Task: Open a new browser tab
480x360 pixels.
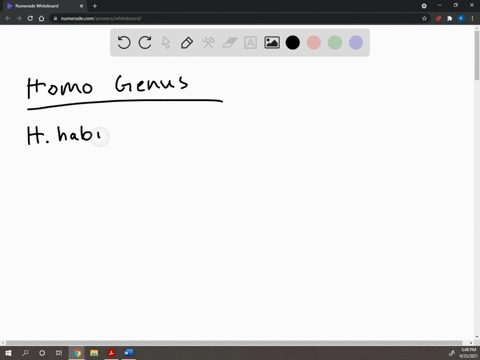Action: point(95,6)
